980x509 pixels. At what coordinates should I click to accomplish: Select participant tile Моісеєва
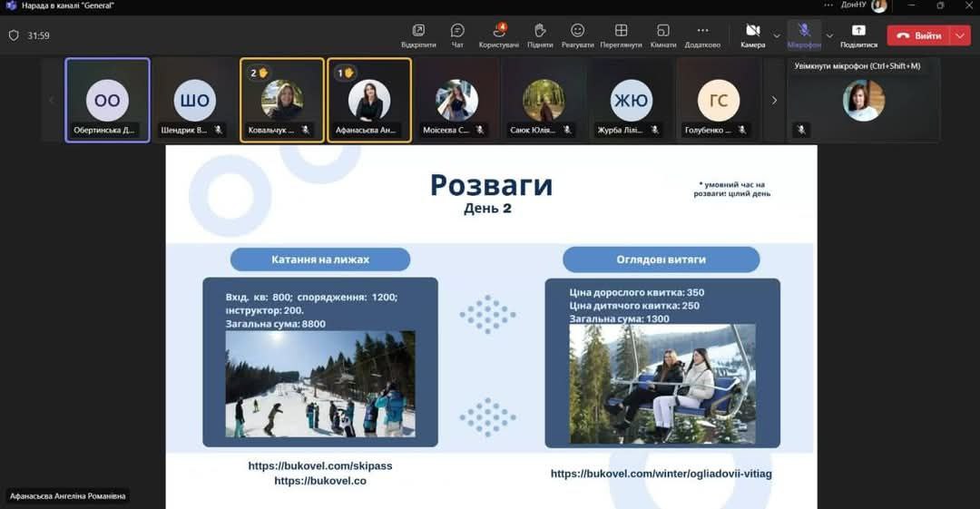click(456, 100)
